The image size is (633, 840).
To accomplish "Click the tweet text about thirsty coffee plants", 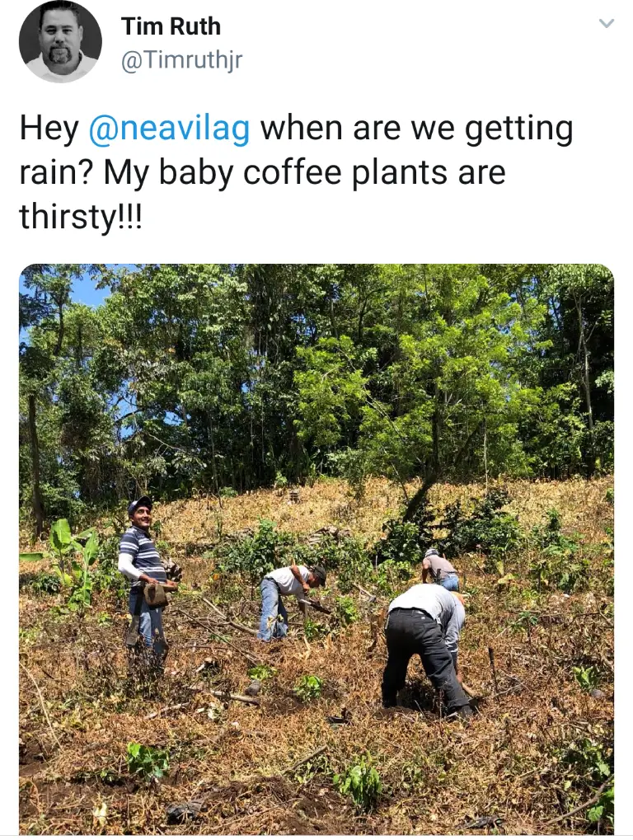I will point(296,172).
